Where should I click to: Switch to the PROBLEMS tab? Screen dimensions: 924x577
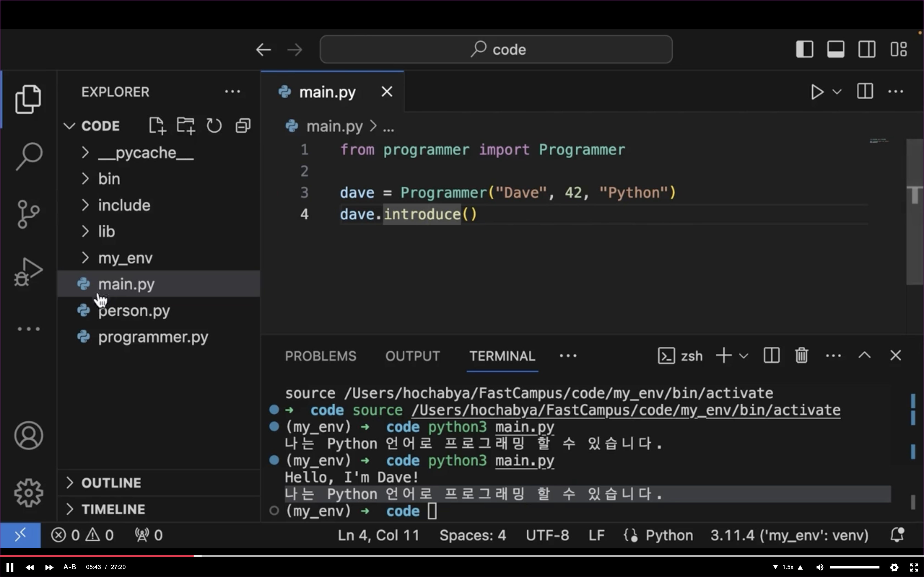(320, 356)
